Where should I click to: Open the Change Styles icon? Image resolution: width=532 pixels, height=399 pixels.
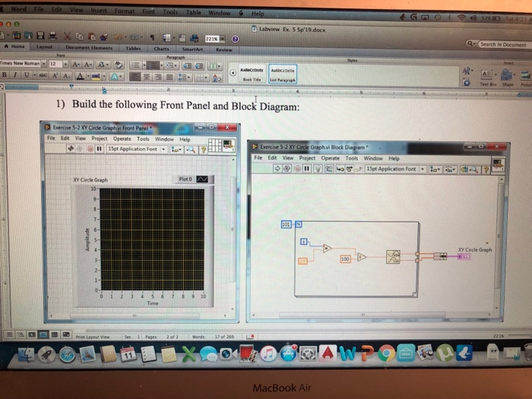467,71
